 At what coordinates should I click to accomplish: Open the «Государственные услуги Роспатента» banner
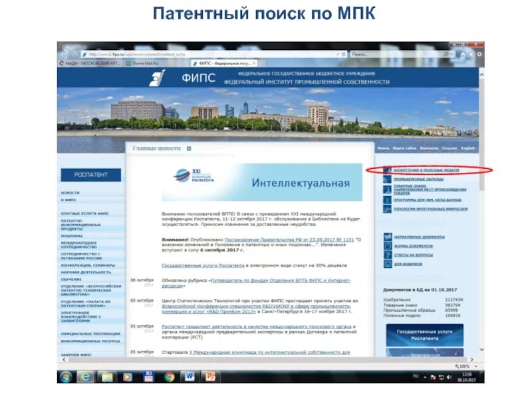(x=424, y=334)
